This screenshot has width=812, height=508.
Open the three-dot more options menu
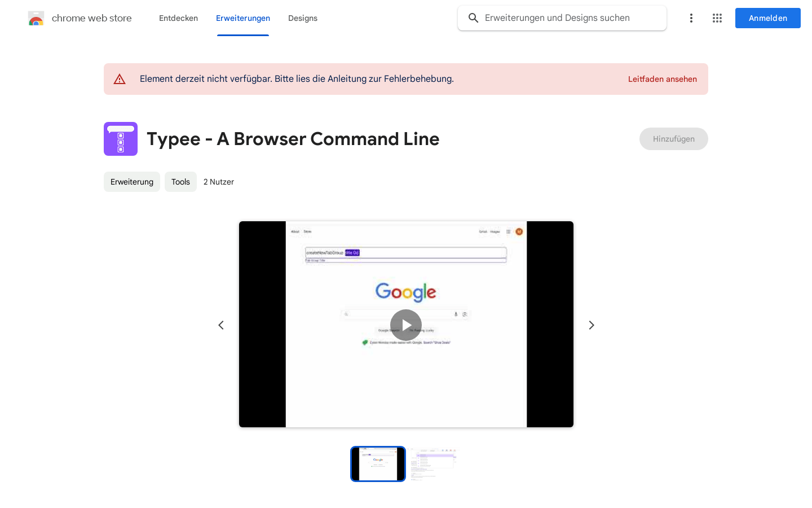[691, 18]
